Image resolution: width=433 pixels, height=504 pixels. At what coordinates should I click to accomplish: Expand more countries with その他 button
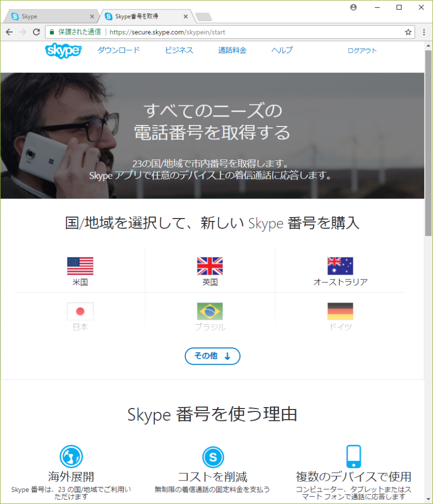[212, 356]
